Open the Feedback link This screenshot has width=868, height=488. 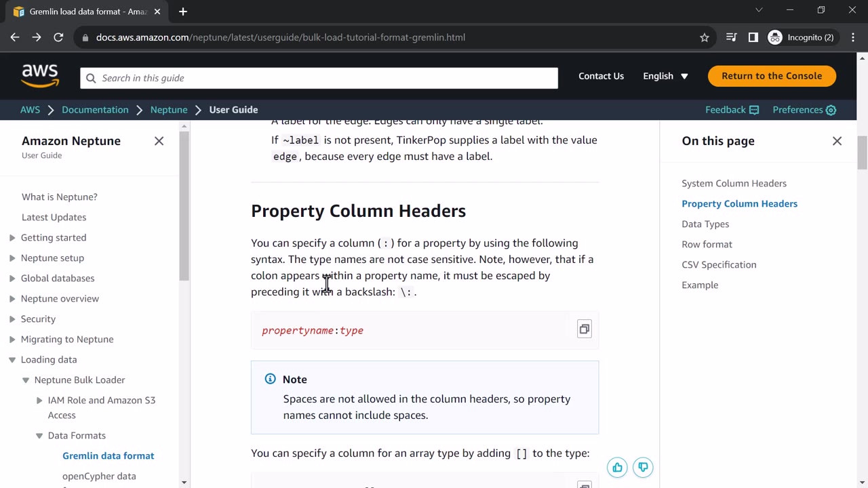732,110
